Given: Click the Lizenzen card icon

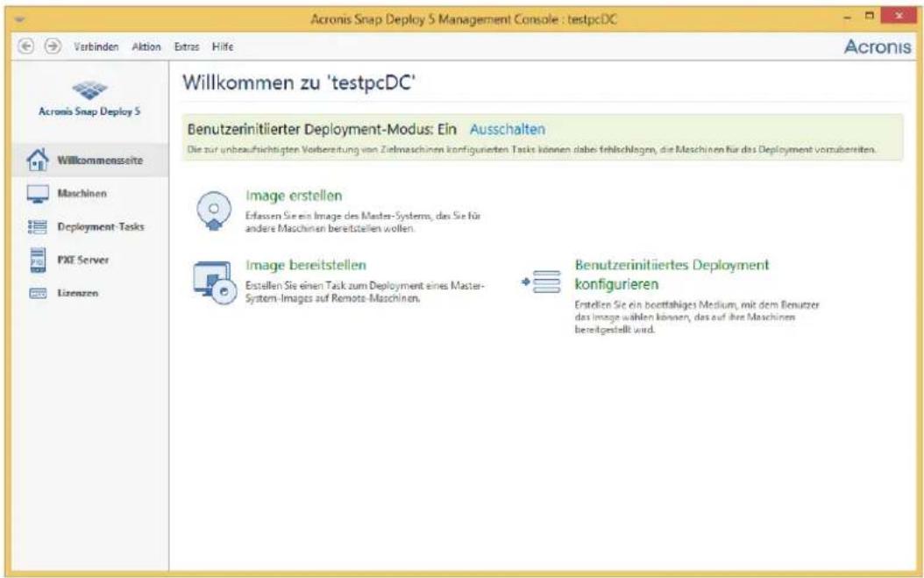Looking at the screenshot, I should (38, 293).
